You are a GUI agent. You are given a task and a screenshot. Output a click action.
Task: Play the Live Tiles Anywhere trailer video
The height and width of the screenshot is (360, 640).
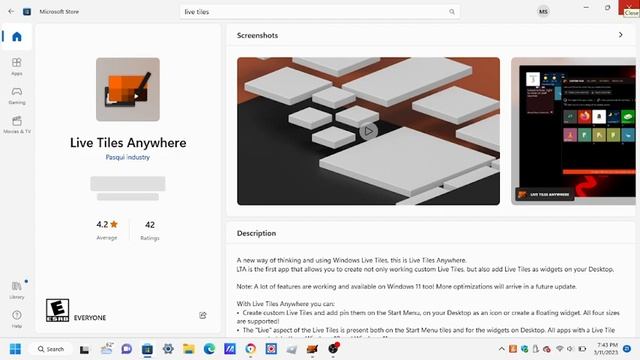368,131
